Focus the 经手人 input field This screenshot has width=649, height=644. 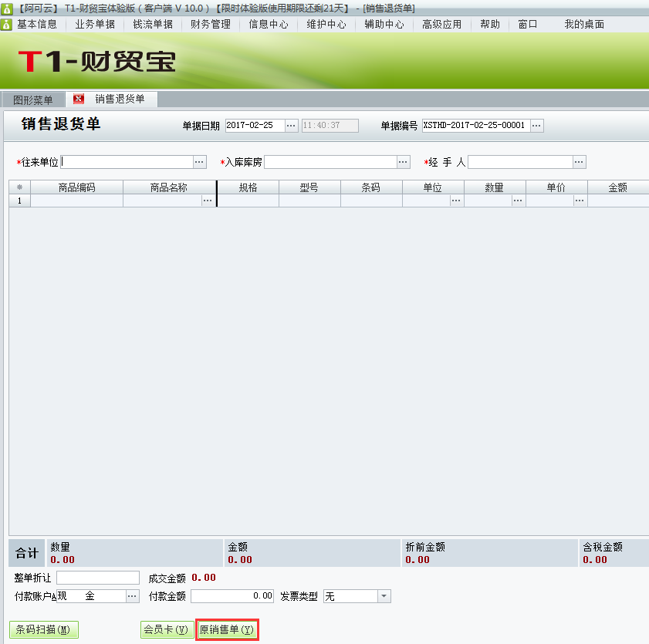pyautogui.click(x=520, y=162)
